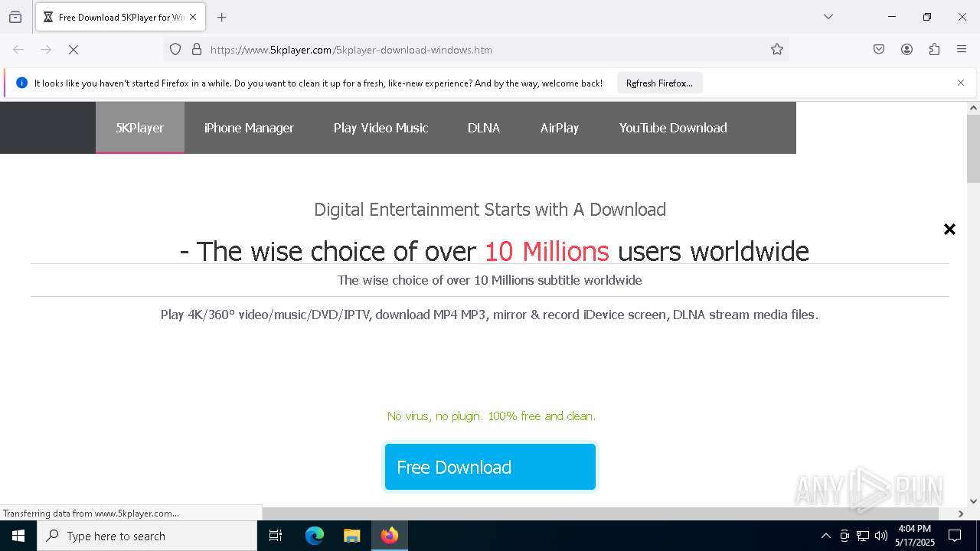Click the scroll down arrow

[973, 501]
